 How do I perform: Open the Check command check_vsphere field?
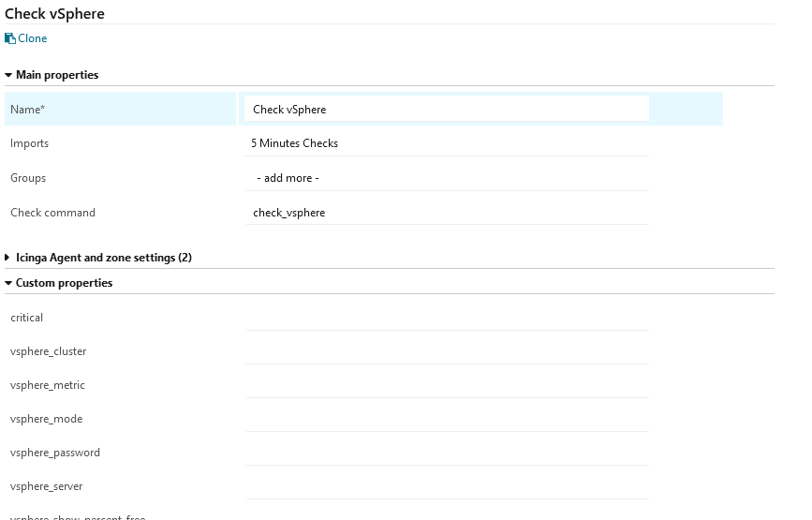[447, 213]
